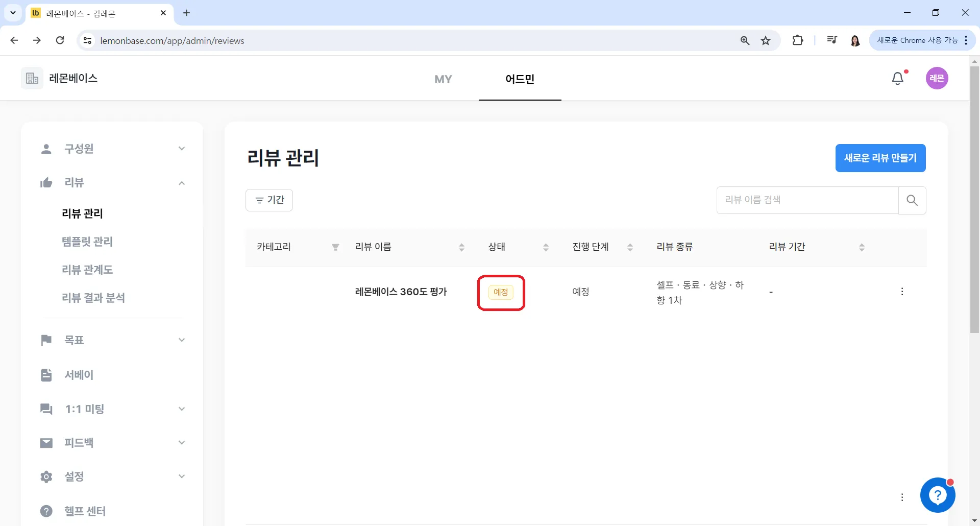Click the options icon near the chat widget

902,497
